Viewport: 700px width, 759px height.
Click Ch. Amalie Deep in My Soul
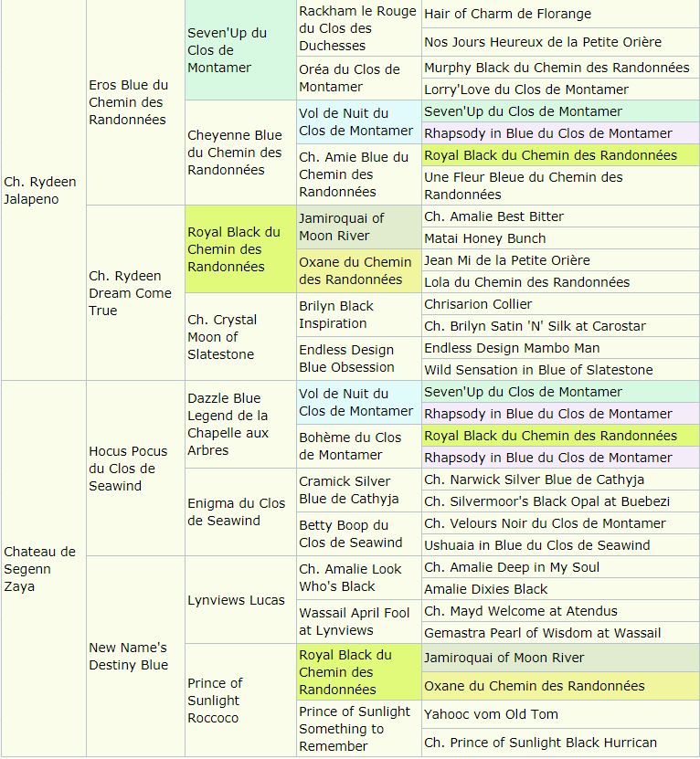[x=560, y=567]
